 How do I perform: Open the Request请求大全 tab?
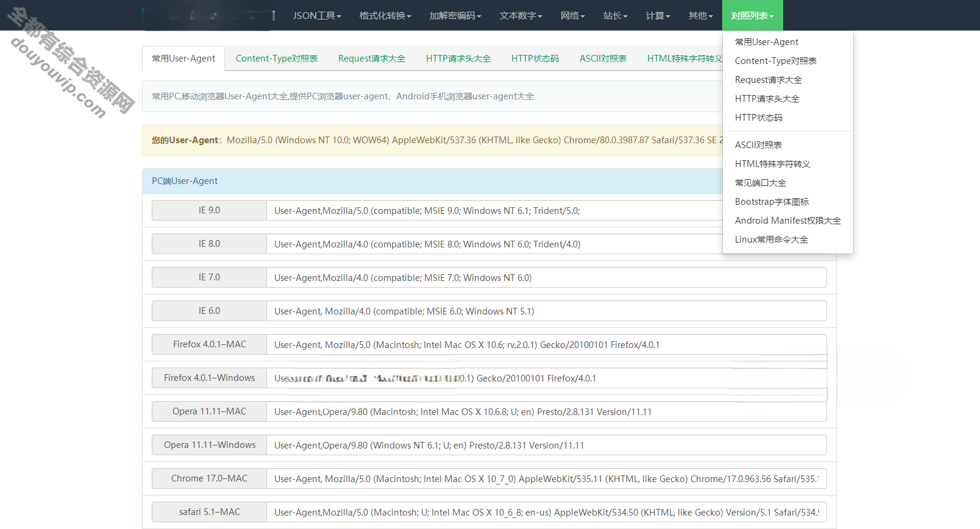(372, 59)
